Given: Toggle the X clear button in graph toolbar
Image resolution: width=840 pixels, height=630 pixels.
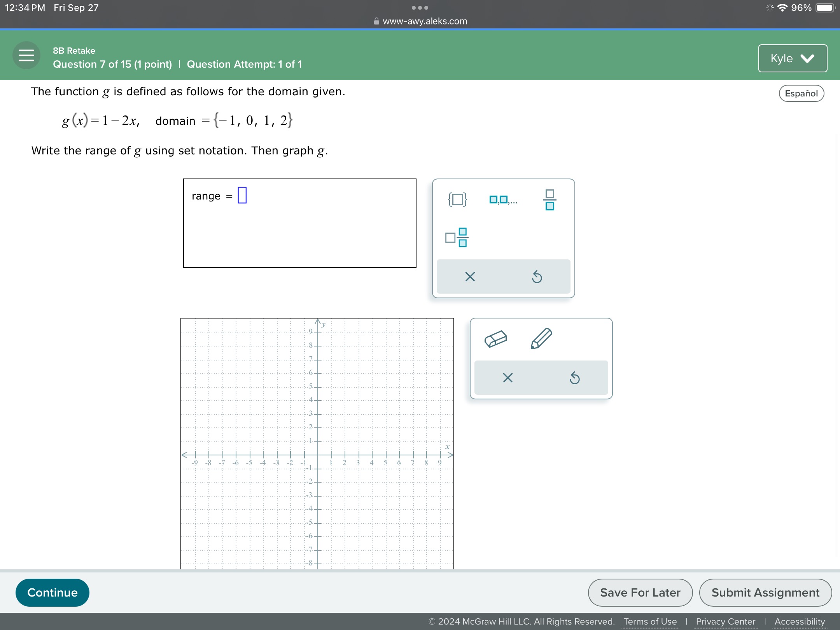Looking at the screenshot, I should point(508,378).
